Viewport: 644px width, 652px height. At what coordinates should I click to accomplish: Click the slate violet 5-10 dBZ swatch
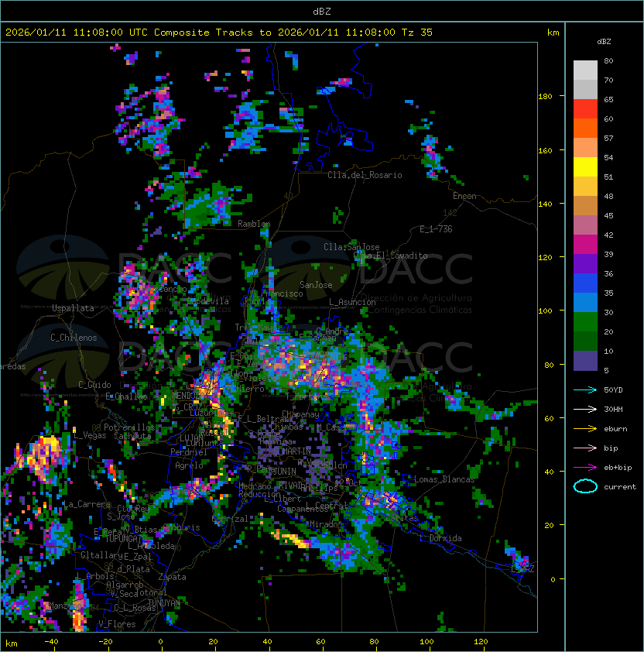tap(585, 361)
